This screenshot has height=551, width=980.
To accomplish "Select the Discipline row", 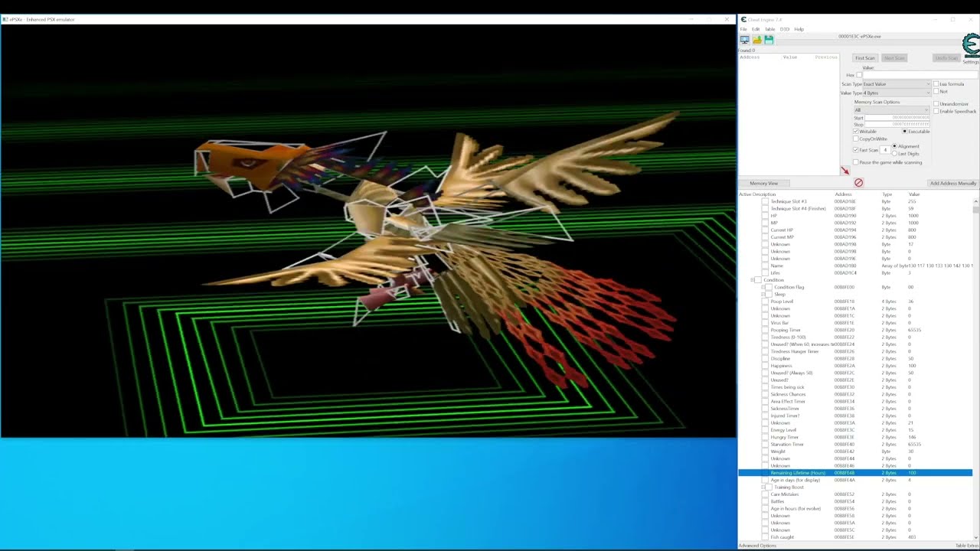I will pos(855,359).
